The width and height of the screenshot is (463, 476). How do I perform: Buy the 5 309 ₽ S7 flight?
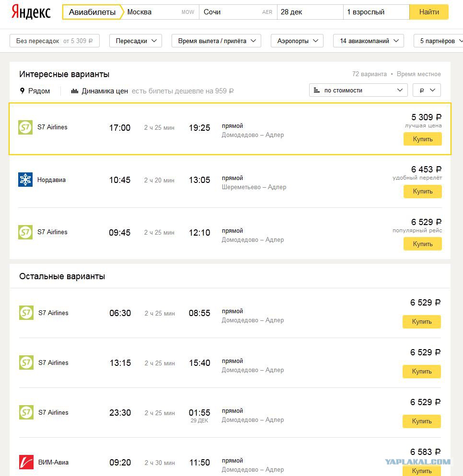(423, 139)
